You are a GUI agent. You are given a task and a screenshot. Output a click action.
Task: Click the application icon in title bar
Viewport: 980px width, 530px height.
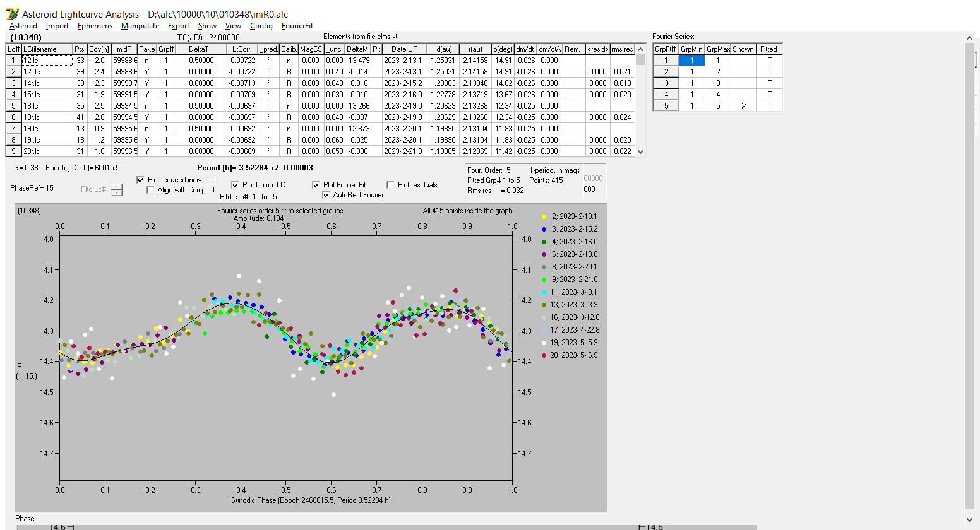coord(12,13)
